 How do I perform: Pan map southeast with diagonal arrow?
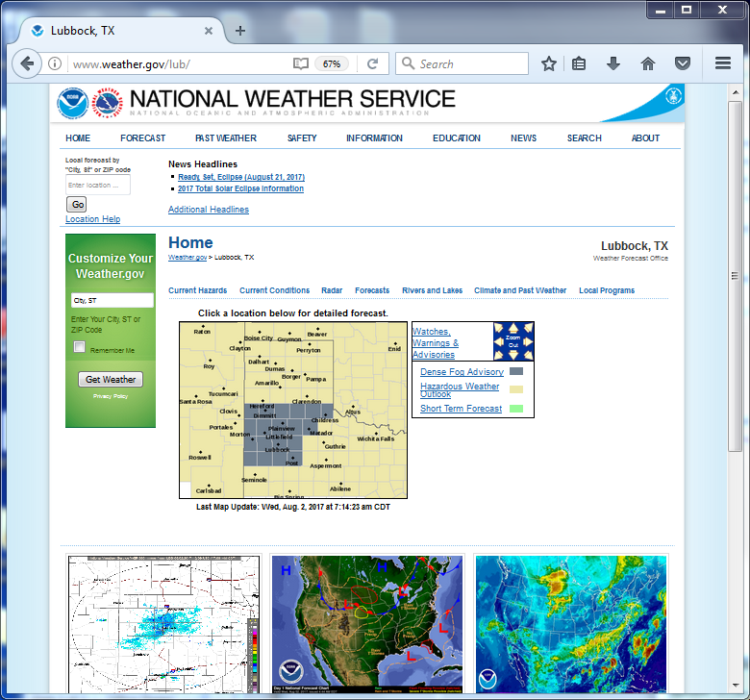(x=528, y=355)
